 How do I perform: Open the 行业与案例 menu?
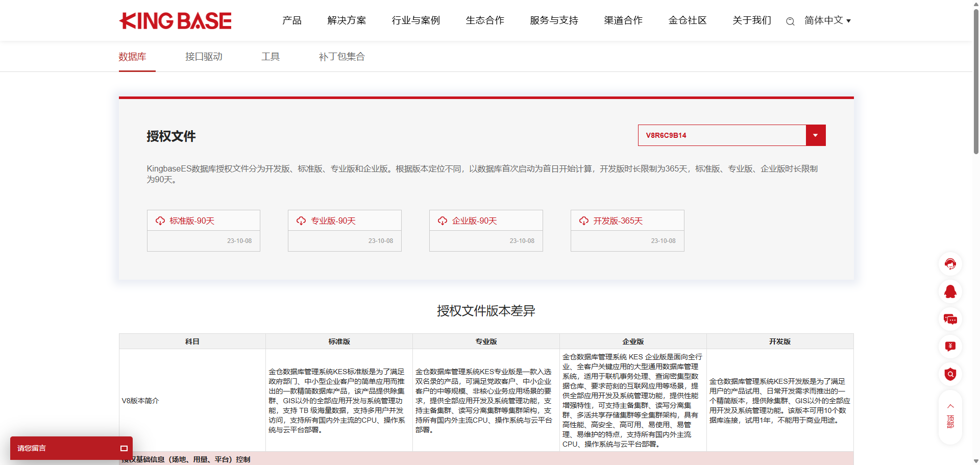(x=415, y=20)
